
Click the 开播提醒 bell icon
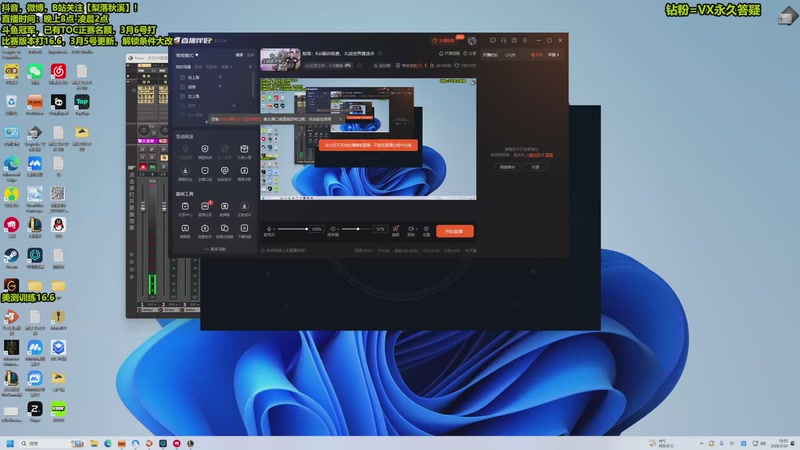tap(441, 53)
